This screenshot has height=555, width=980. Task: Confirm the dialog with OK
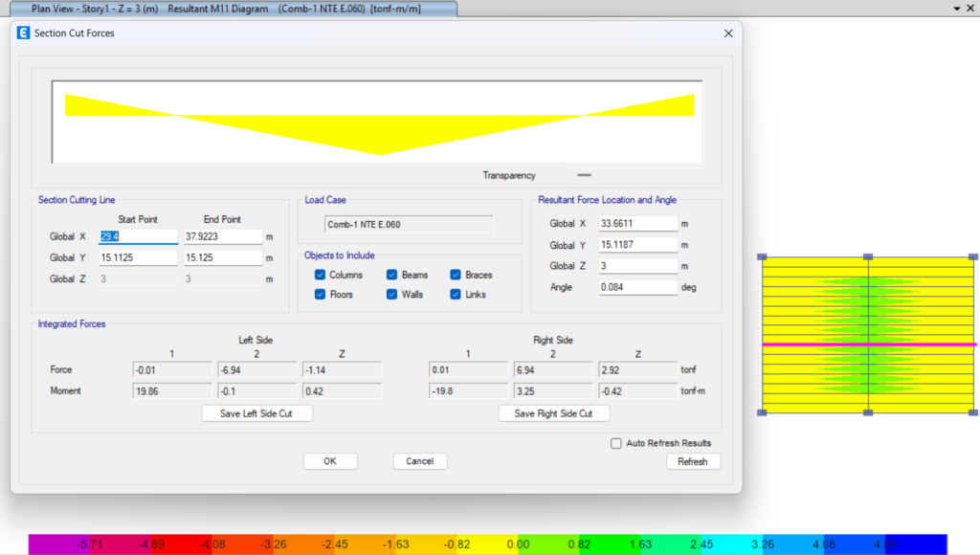330,461
